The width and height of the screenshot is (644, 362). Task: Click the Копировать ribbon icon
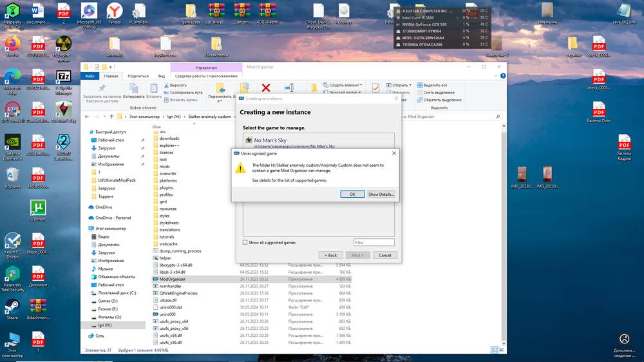(x=133, y=89)
